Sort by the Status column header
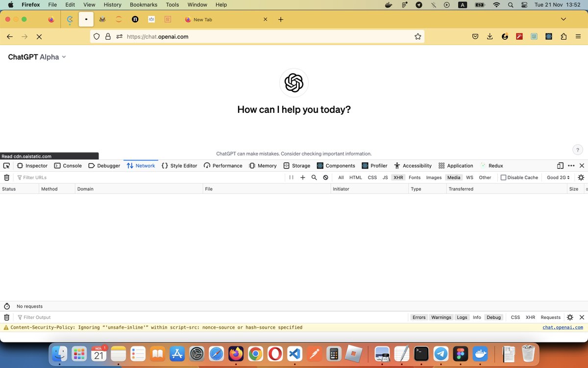 click(x=20, y=189)
